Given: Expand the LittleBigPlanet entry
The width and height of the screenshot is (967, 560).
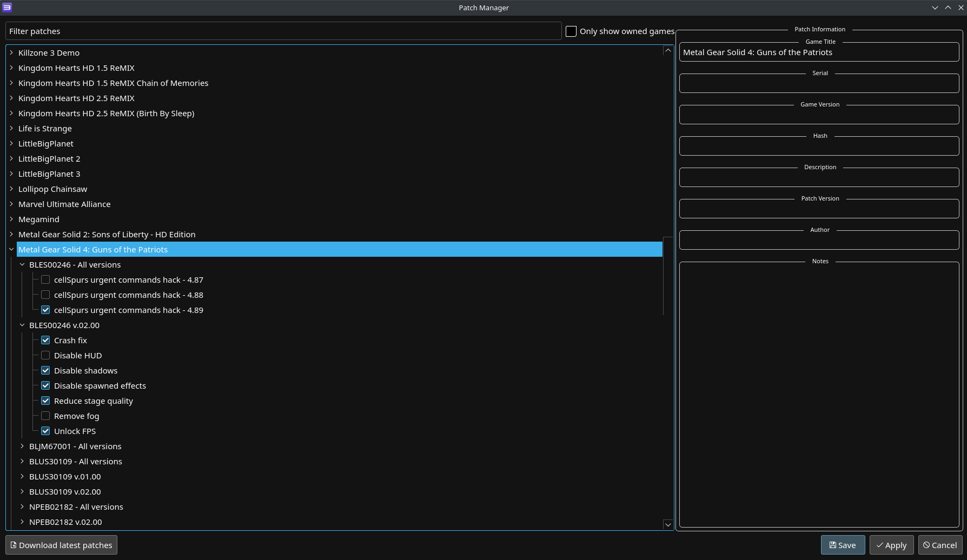Looking at the screenshot, I should pos(11,144).
